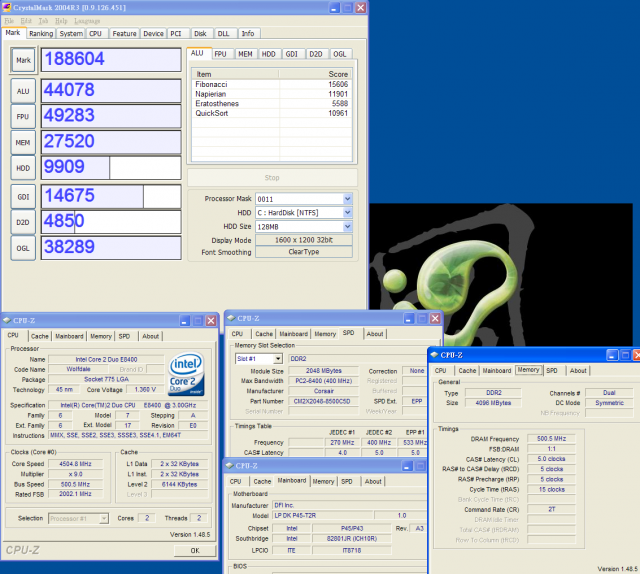Run the ALU benchmark button

[x=23, y=91]
